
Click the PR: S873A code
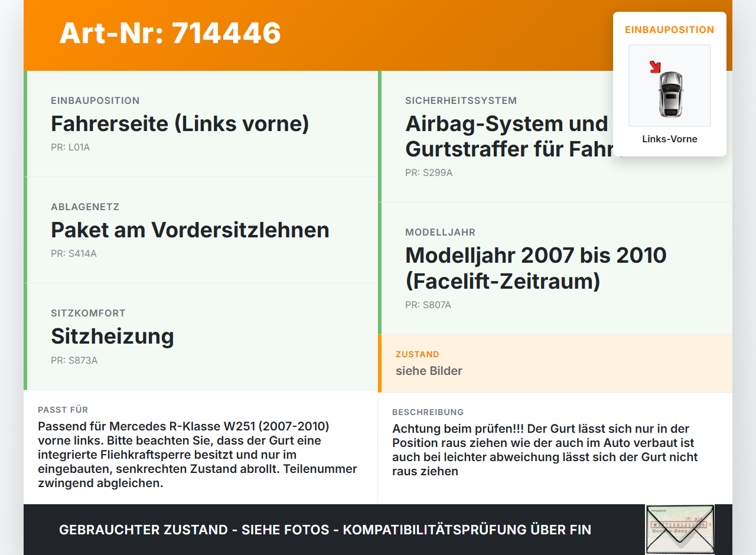[74, 360]
